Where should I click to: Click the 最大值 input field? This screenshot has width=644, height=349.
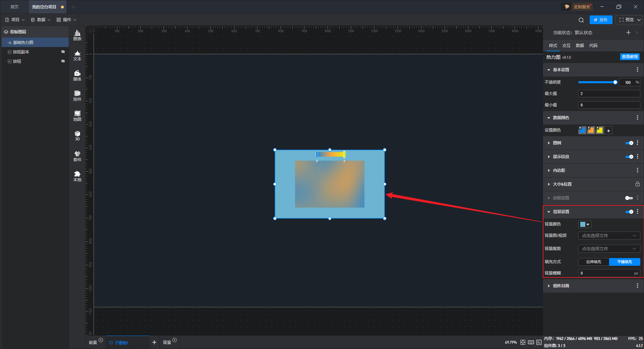(x=609, y=94)
